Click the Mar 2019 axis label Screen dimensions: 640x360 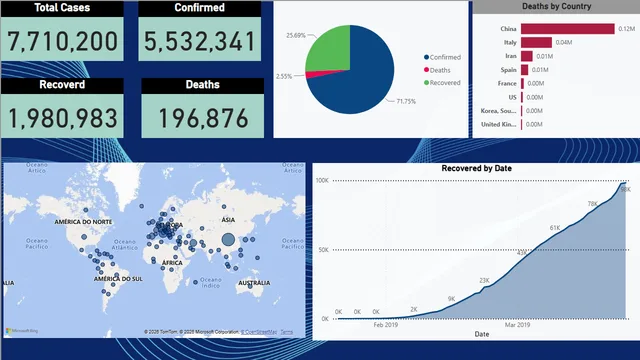pyautogui.click(x=517, y=325)
